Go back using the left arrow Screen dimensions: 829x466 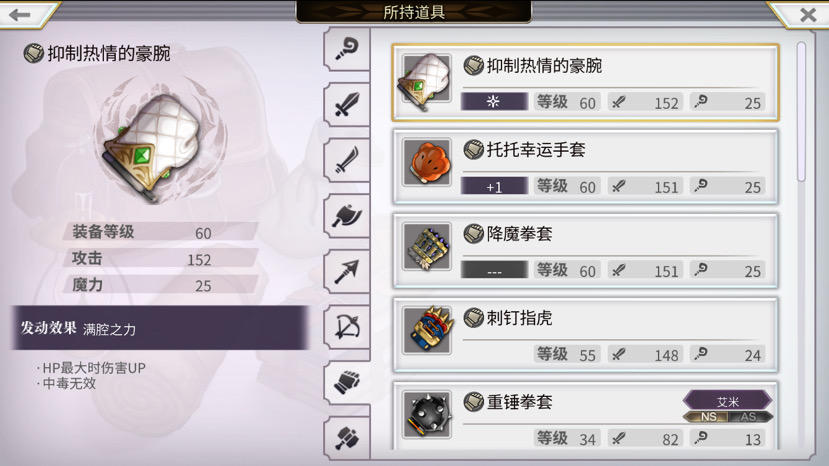(21, 14)
